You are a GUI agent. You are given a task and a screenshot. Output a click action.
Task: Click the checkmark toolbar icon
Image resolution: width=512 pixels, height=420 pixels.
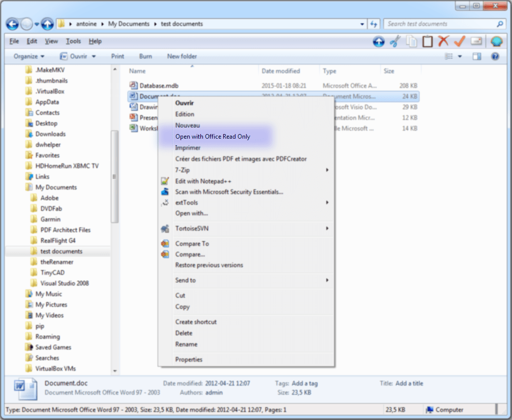[x=459, y=42]
